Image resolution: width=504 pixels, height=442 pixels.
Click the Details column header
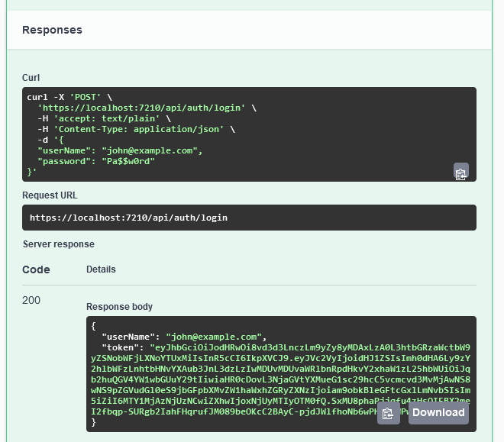[x=101, y=269]
